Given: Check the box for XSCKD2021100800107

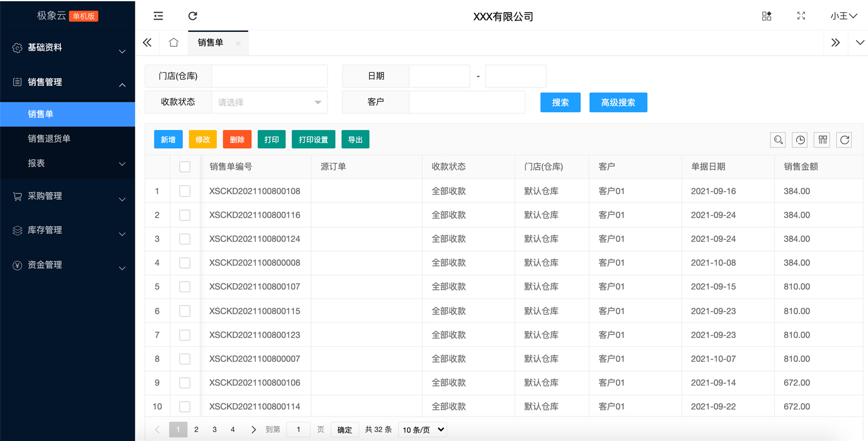Looking at the screenshot, I should 185,286.
